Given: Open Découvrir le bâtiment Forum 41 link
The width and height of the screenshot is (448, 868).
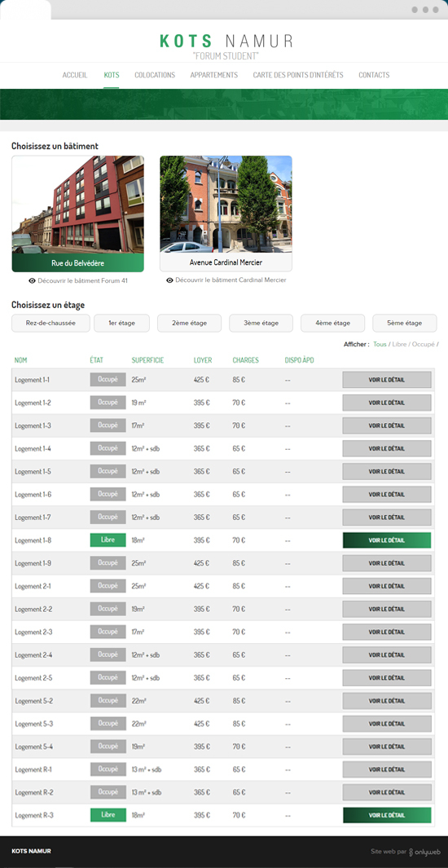Looking at the screenshot, I should (x=83, y=280).
